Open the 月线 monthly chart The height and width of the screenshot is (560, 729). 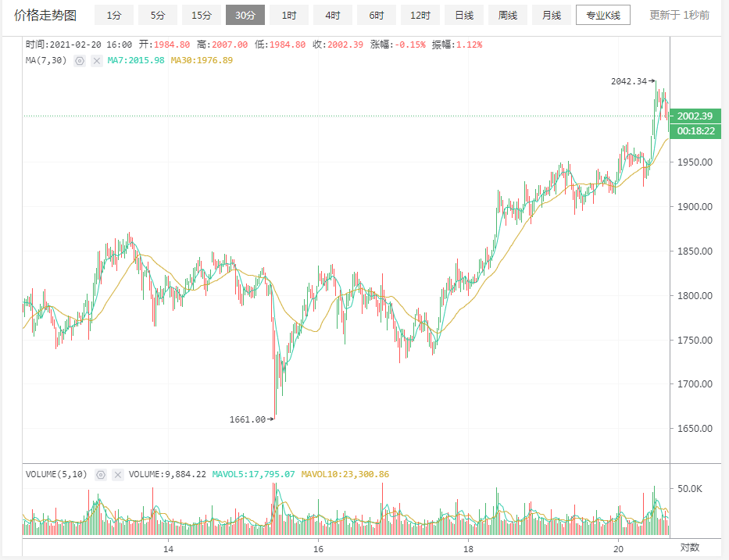point(552,15)
